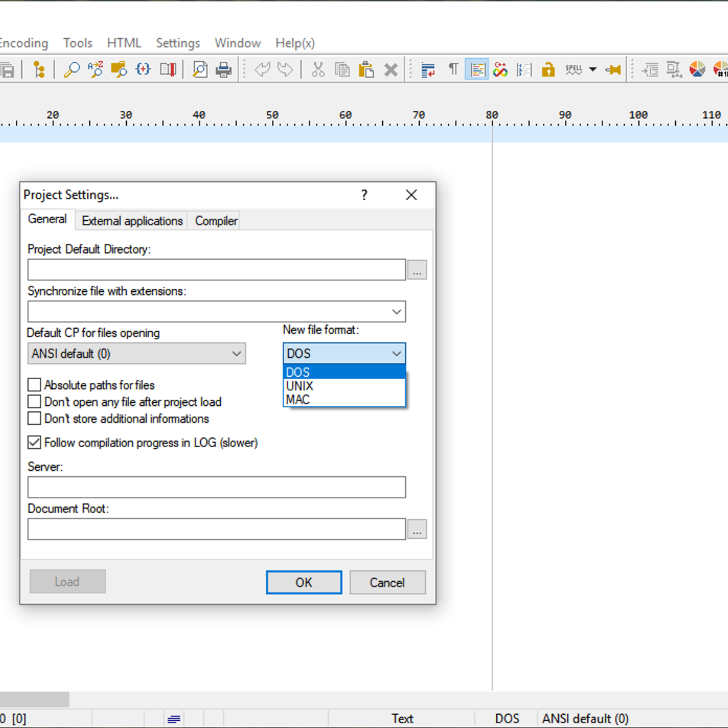Click the OK button

303,582
